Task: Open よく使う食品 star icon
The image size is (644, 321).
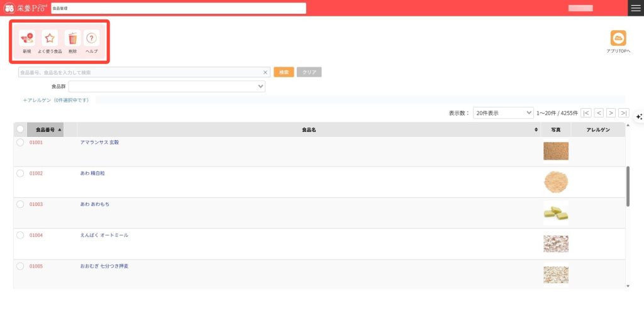Action: coord(50,38)
